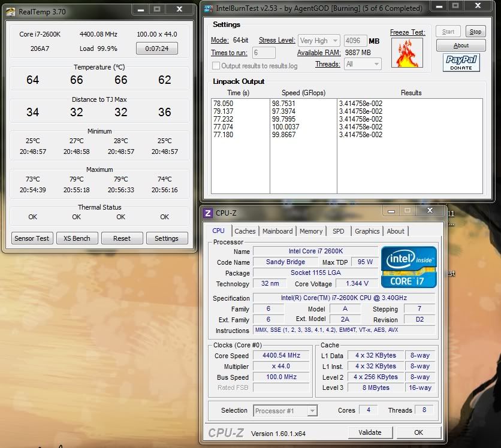Click the Load 99.9% reading in RealTemp
Viewport: 501px width, 448px height.
(98, 49)
